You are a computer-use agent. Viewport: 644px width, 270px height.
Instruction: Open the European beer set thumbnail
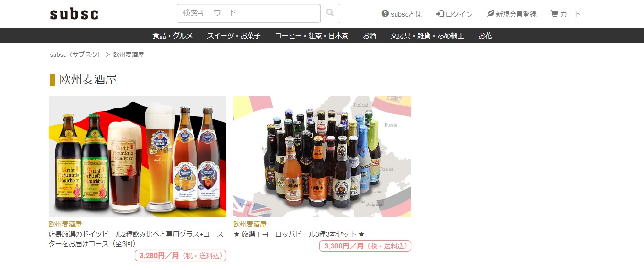322,157
